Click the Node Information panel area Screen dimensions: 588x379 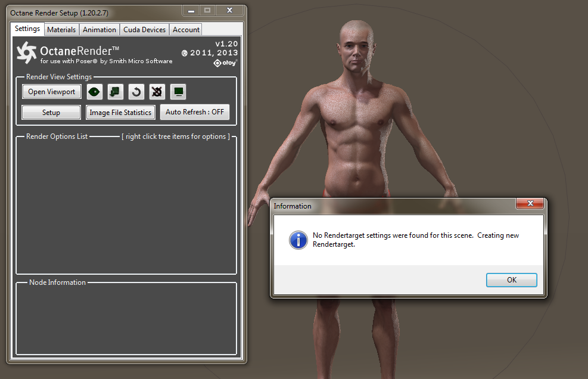tap(126, 320)
